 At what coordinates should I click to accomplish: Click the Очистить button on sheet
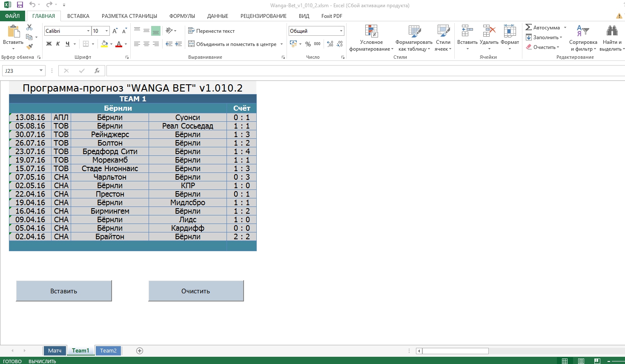pyautogui.click(x=196, y=291)
